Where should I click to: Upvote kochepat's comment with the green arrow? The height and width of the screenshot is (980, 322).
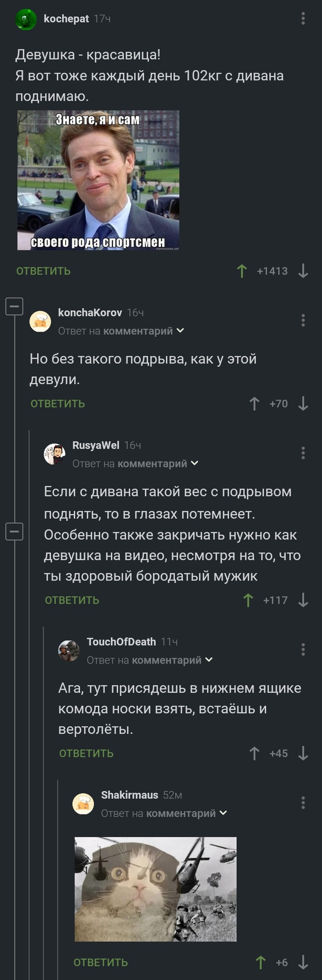(242, 271)
